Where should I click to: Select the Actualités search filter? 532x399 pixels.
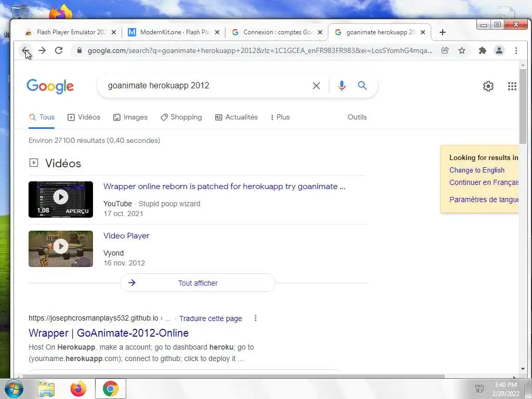pos(236,117)
